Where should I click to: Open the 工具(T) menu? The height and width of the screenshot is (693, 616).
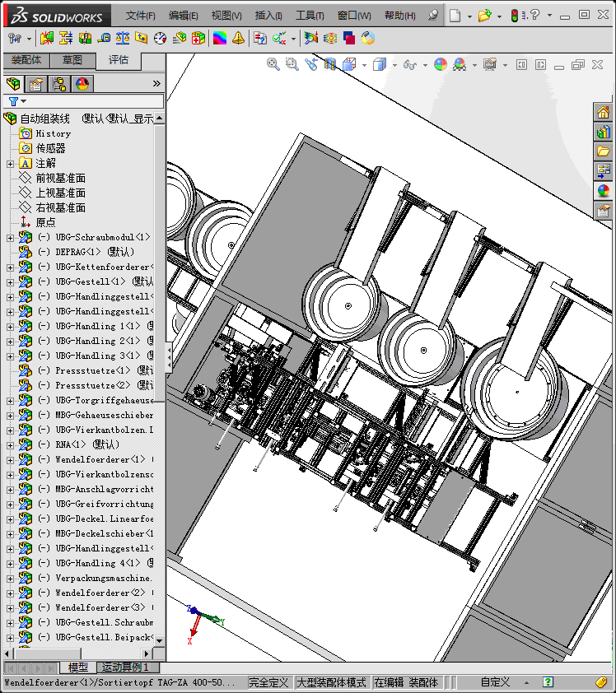[310, 16]
